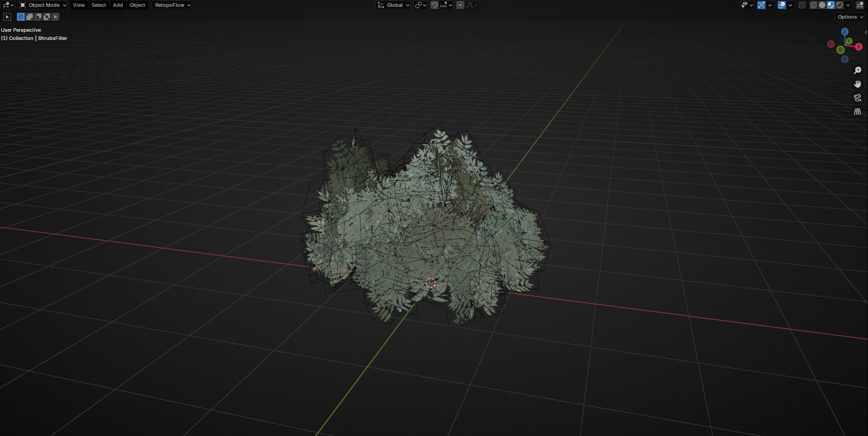Open the Transform Pivot Point dropdown
Viewport: 868px width, 436px height.
419,5
